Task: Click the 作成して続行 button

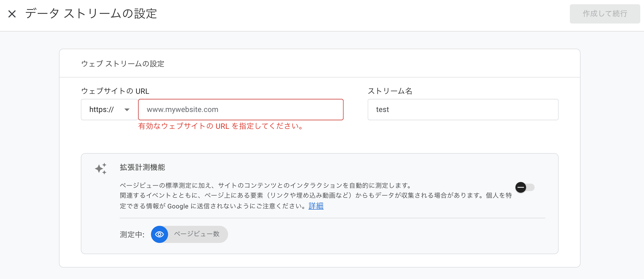Action: [605, 14]
